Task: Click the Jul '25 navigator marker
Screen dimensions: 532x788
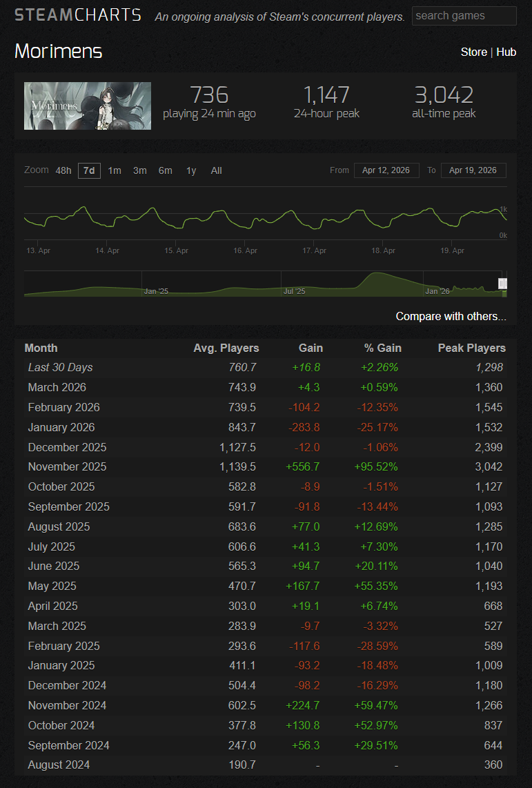Action: pyautogui.click(x=295, y=291)
